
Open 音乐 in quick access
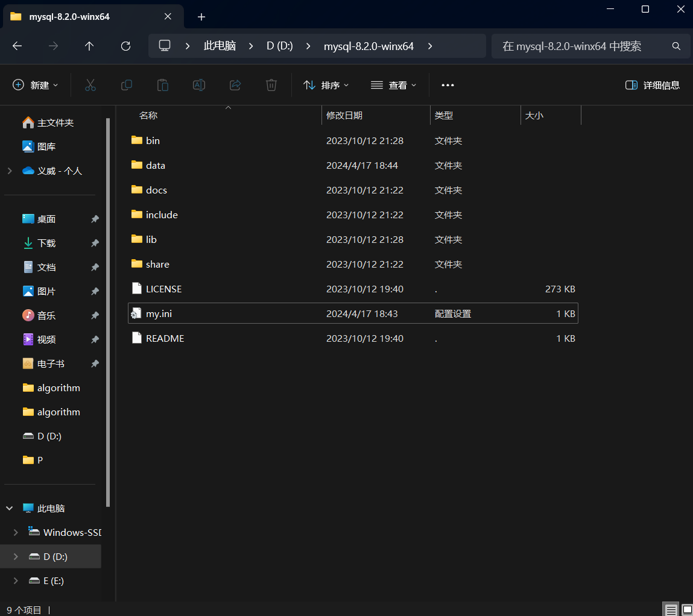click(x=39, y=315)
